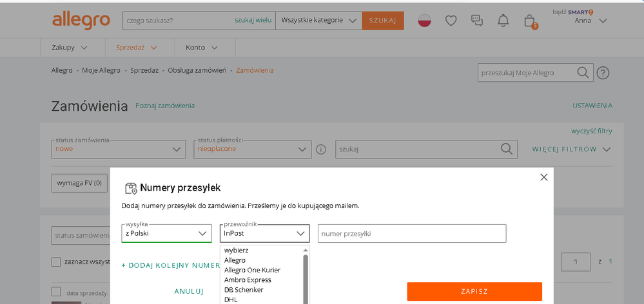The image size is (644, 304).
Task: Click the ZAPISZ button
Action: 474,292
